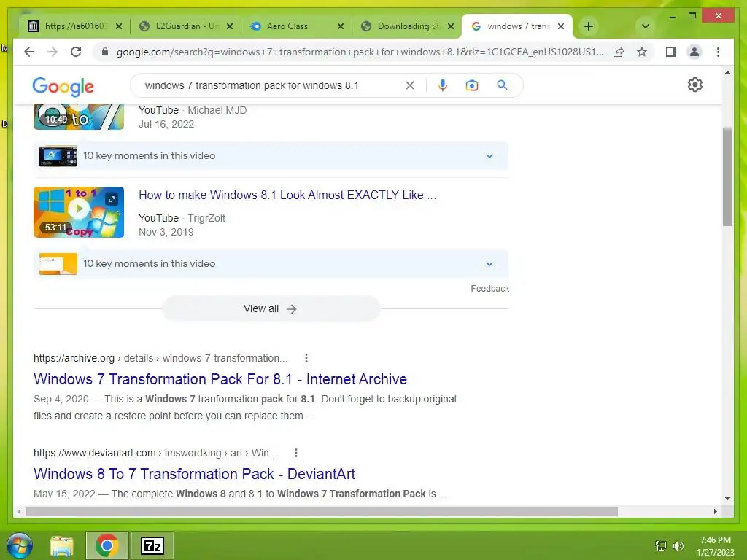
Task: Click View all videos button
Action: point(271,308)
